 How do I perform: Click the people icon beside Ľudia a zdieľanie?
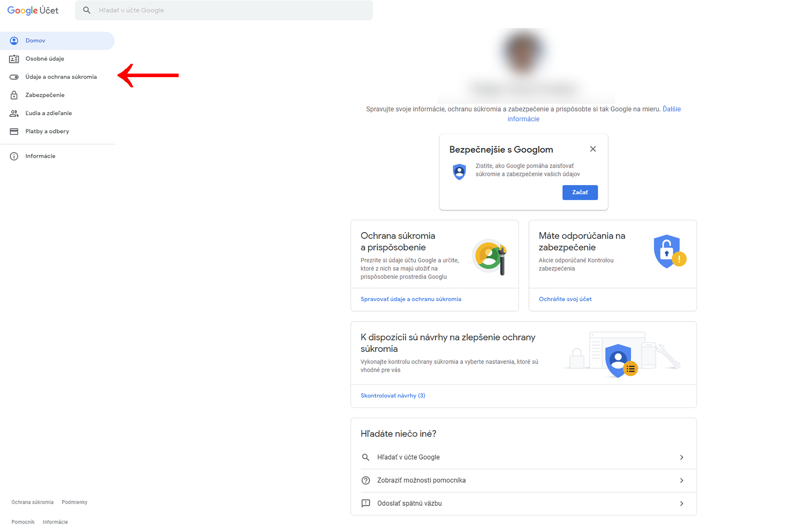pyautogui.click(x=14, y=113)
